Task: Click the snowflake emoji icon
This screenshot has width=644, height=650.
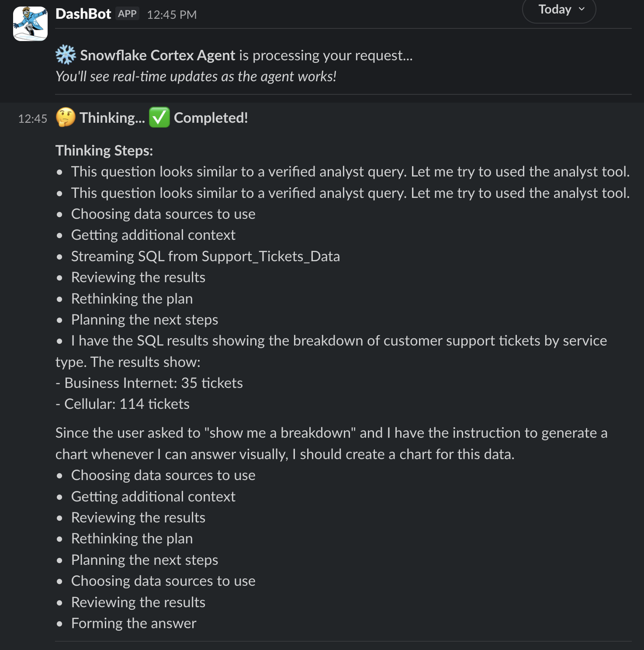Action: 66,55
